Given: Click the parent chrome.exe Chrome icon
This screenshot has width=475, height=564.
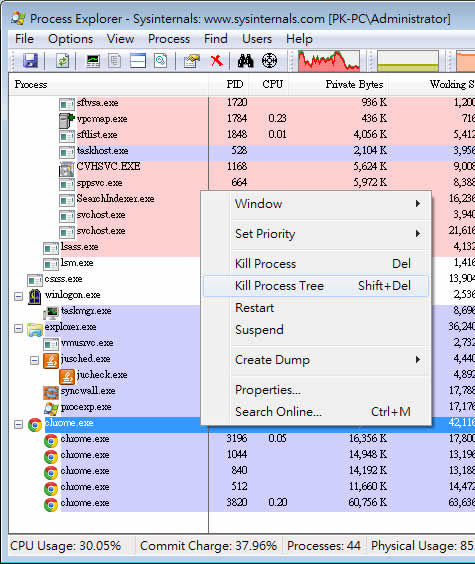Looking at the screenshot, I should [35, 424].
